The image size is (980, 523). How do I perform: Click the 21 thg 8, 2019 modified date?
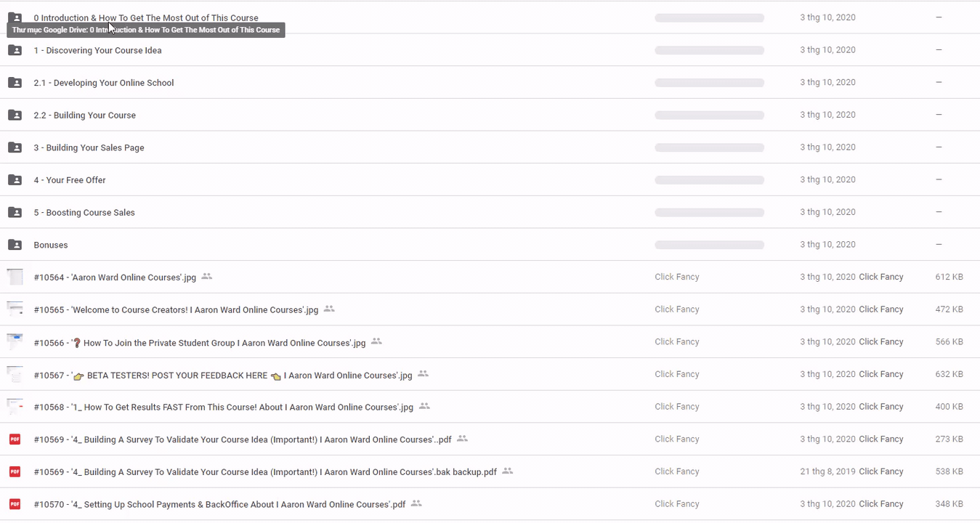click(x=827, y=471)
